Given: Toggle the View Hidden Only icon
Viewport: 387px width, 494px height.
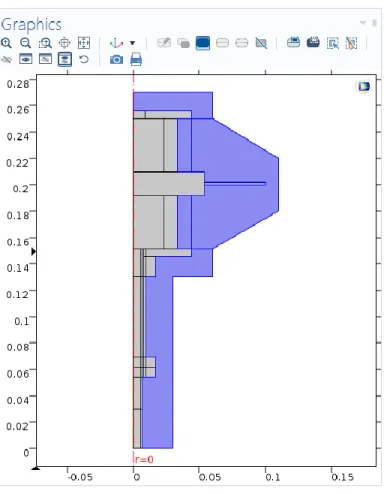Looking at the screenshot, I should coord(45,59).
